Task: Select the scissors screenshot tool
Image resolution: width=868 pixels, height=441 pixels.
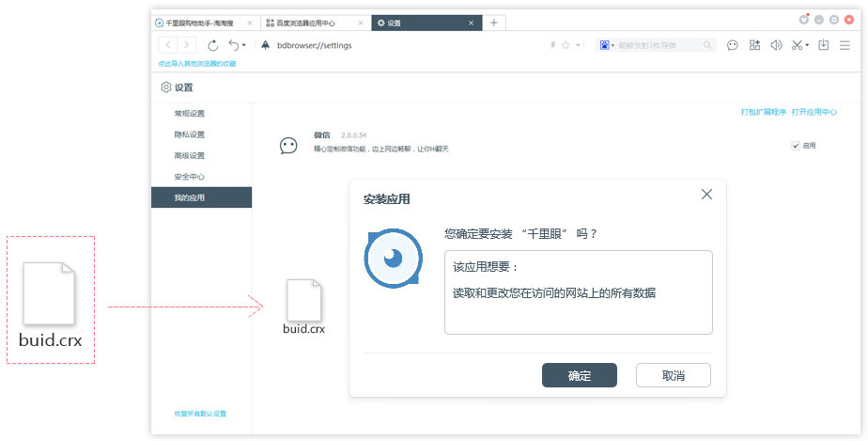Action: [797, 45]
